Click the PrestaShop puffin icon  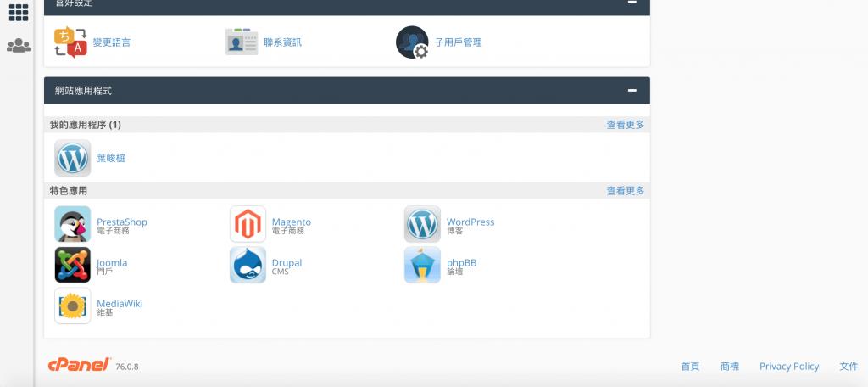pyautogui.click(x=73, y=224)
